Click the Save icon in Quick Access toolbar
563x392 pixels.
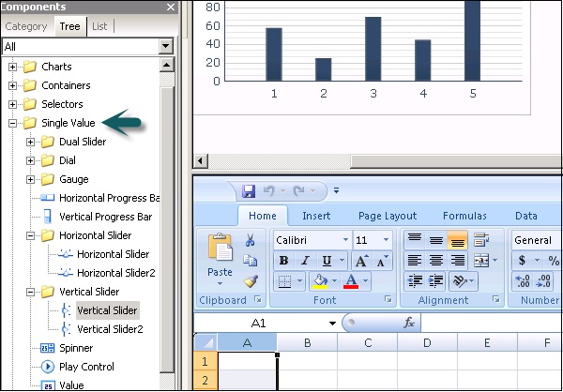pos(249,191)
